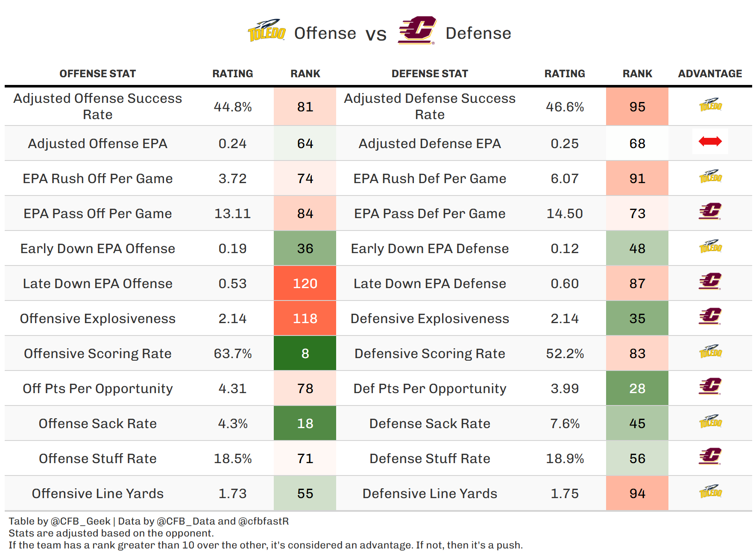Screen dimensions: 756x560
Task: Click the ADVANTAGE column header
Action: [x=710, y=74]
